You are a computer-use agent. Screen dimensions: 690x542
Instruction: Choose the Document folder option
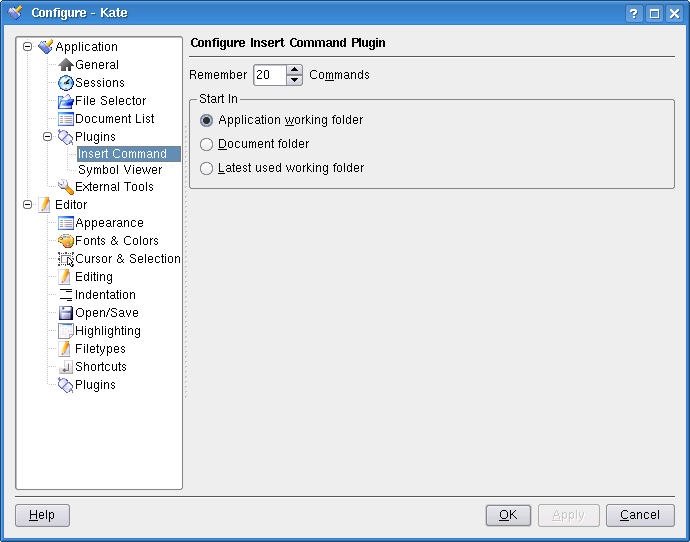coord(207,144)
